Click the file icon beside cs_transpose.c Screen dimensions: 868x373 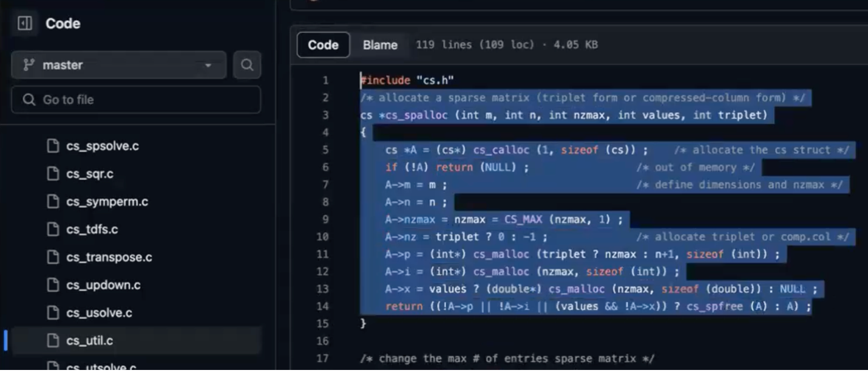pos(53,258)
